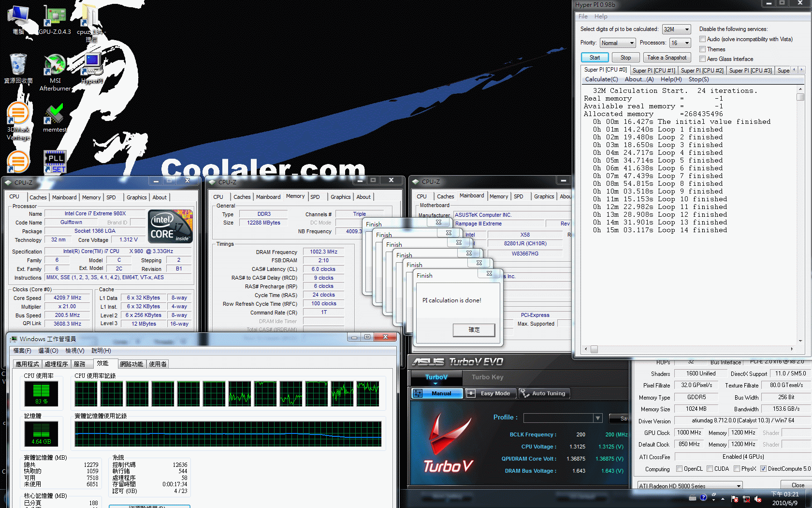Image resolution: width=812 pixels, height=508 pixels.
Task: Click the Manual mode sliders icon in TurboV
Action: 419,393
